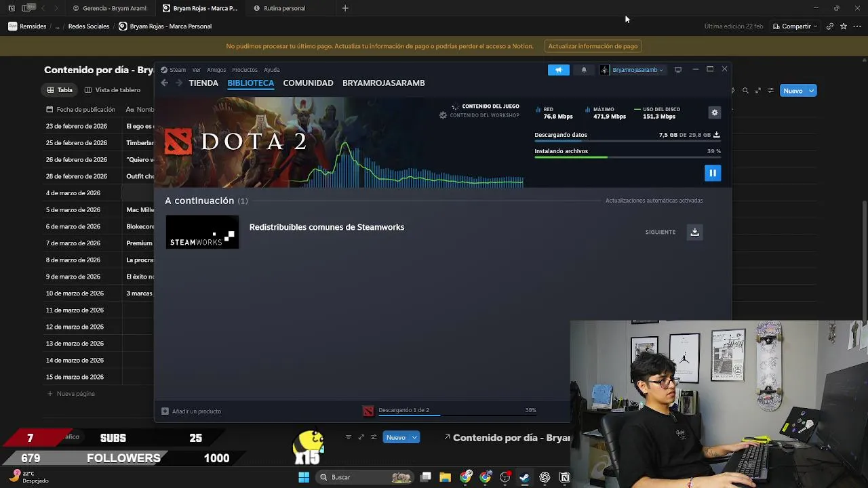This screenshot has width=868, height=488.
Task: Click Actualizar información de pago button
Action: click(x=593, y=46)
